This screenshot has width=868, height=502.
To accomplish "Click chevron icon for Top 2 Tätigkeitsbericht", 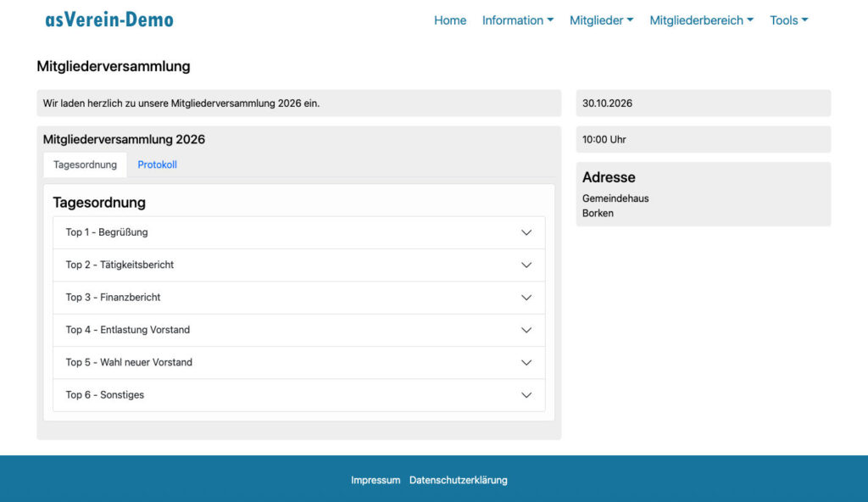I will click(526, 265).
